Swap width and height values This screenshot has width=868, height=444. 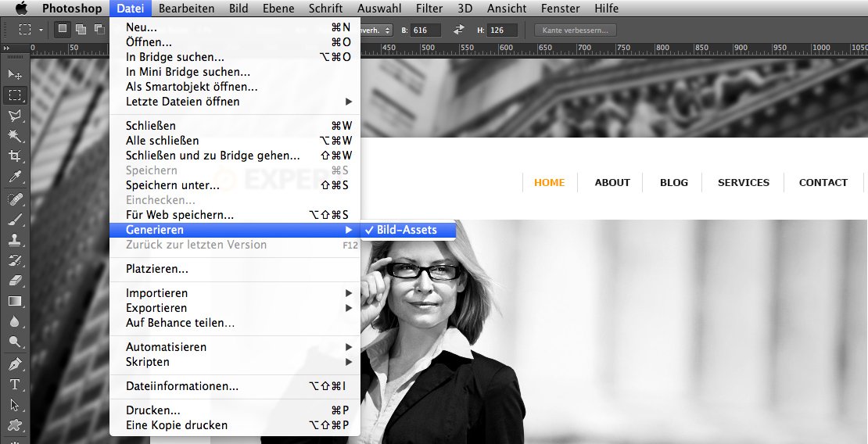tap(459, 30)
